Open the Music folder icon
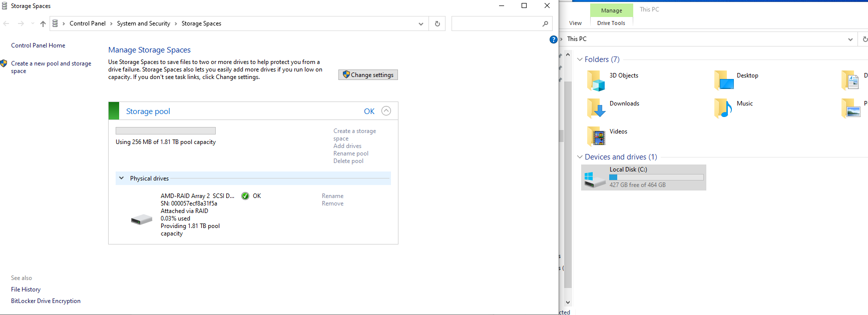Screen dimensions: 868x315 click(x=724, y=108)
